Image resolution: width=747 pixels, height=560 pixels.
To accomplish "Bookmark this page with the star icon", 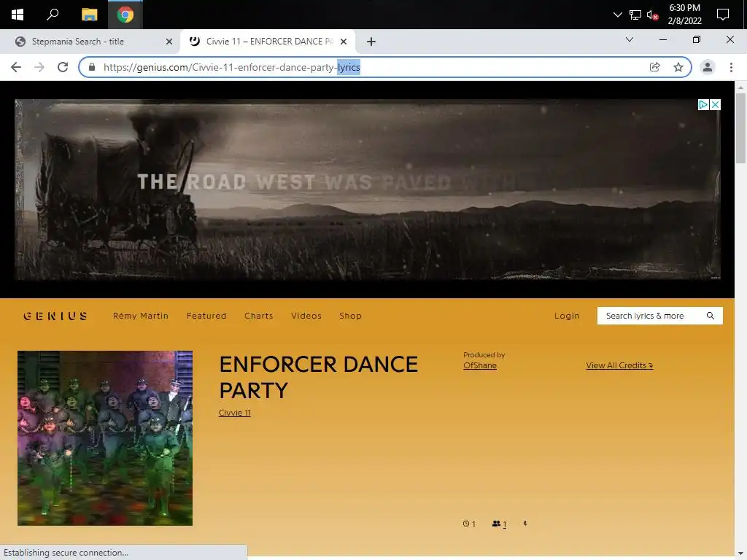I will pos(678,67).
